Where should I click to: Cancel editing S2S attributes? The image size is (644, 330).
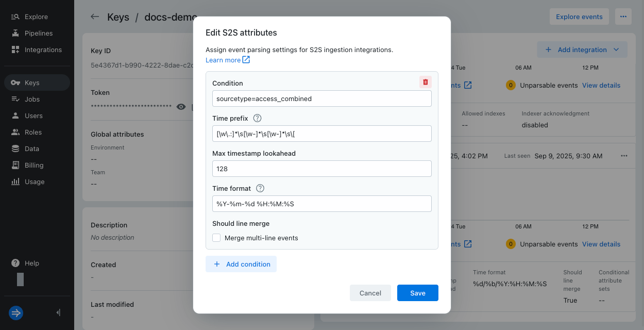(370, 293)
